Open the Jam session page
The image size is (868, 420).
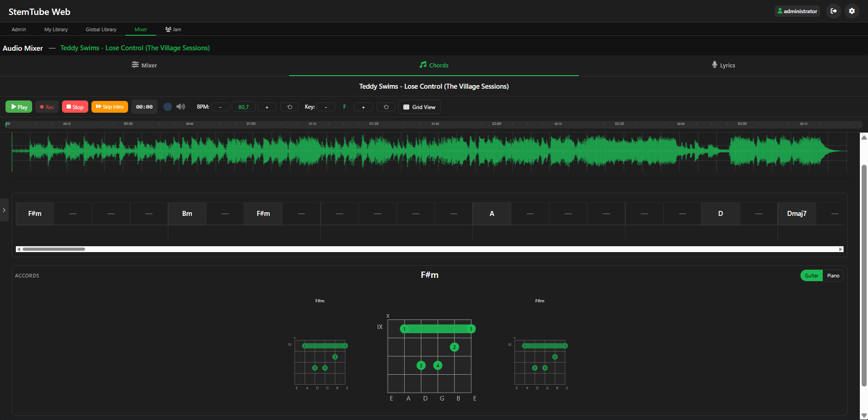click(173, 29)
